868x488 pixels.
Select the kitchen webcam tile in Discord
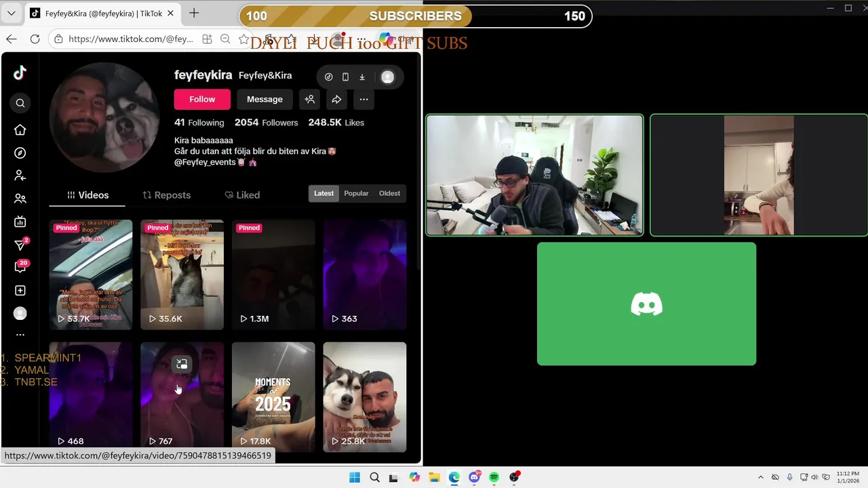pyautogui.click(x=759, y=175)
